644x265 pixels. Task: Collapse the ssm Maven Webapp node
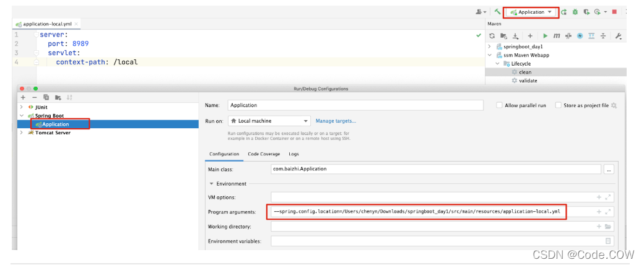[490, 55]
